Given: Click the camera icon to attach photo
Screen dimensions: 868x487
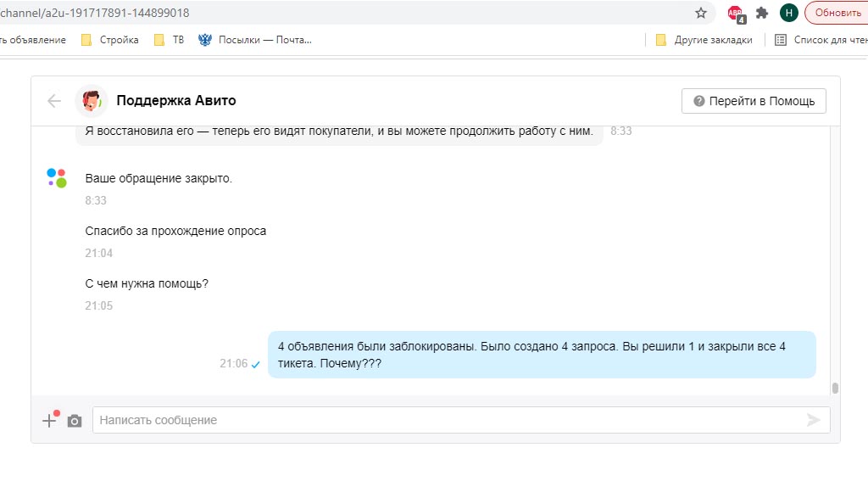Looking at the screenshot, I should 75,421.
